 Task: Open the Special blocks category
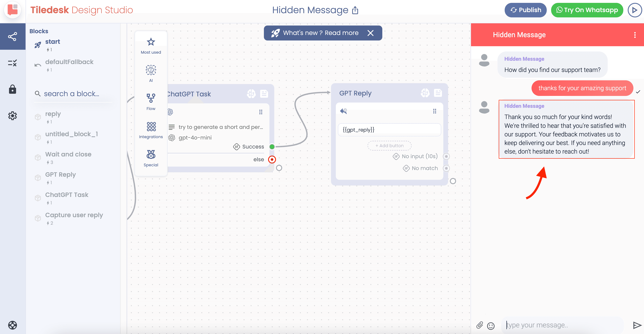pyautogui.click(x=151, y=158)
